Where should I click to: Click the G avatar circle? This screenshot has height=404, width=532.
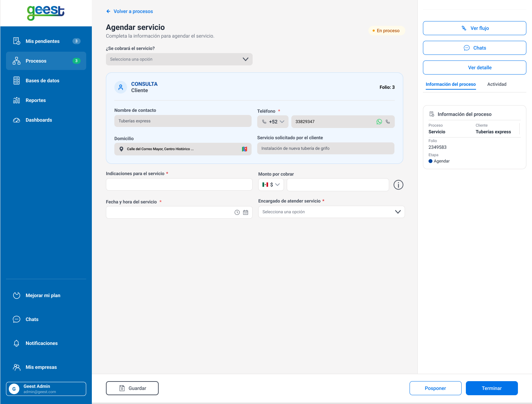(14, 389)
